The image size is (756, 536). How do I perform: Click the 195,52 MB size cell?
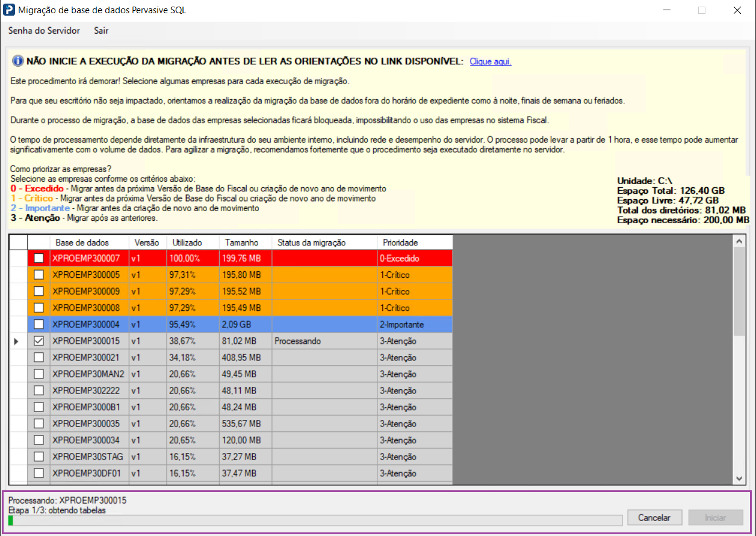click(x=246, y=291)
